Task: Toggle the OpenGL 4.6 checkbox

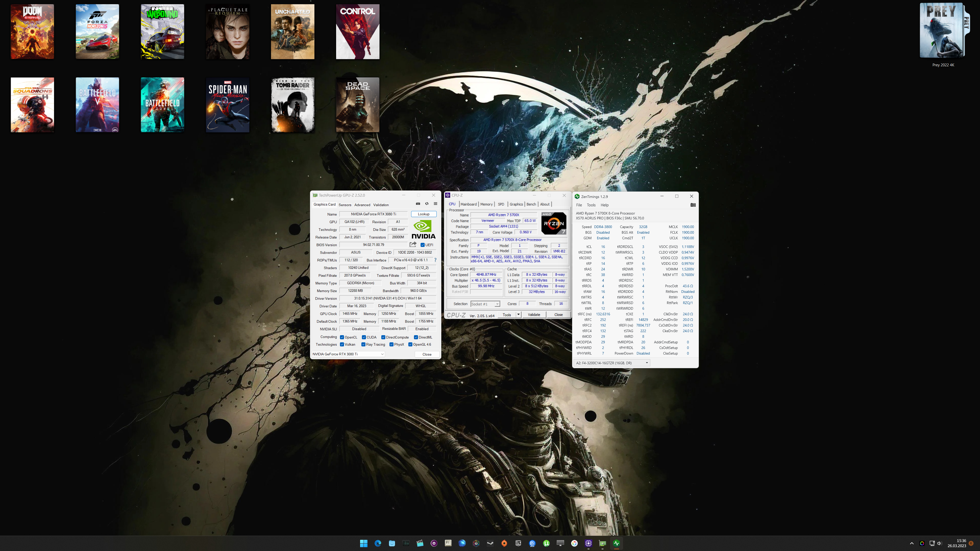Action: click(x=410, y=345)
